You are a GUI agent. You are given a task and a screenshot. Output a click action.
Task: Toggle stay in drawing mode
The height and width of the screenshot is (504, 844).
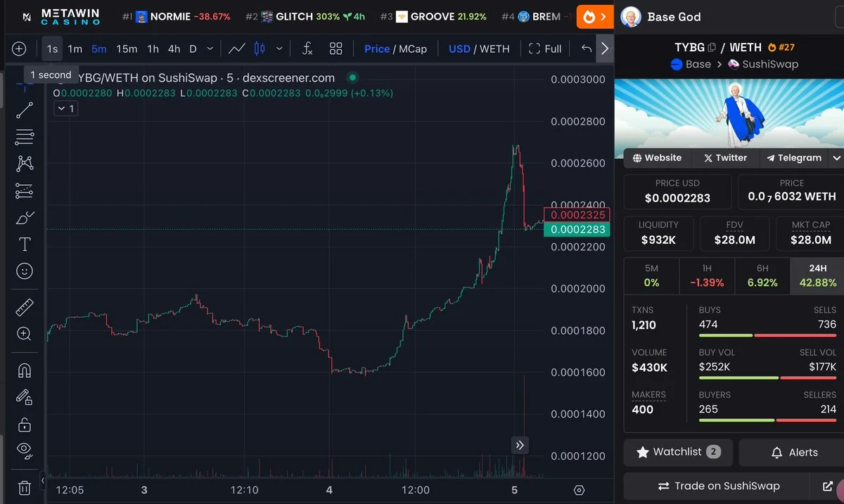coord(25,397)
